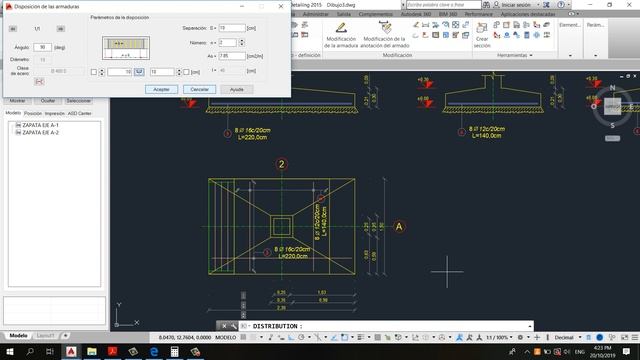Click the As= area input field

pyautogui.click(x=232, y=56)
